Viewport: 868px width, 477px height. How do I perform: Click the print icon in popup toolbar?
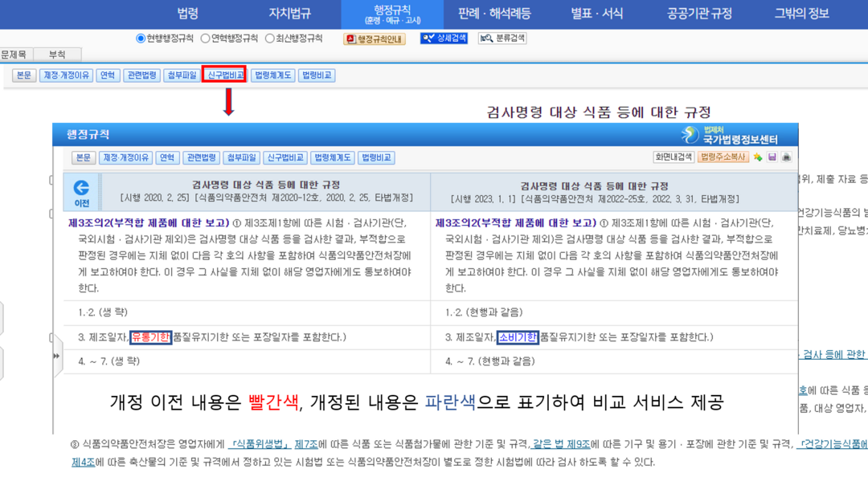coord(786,157)
